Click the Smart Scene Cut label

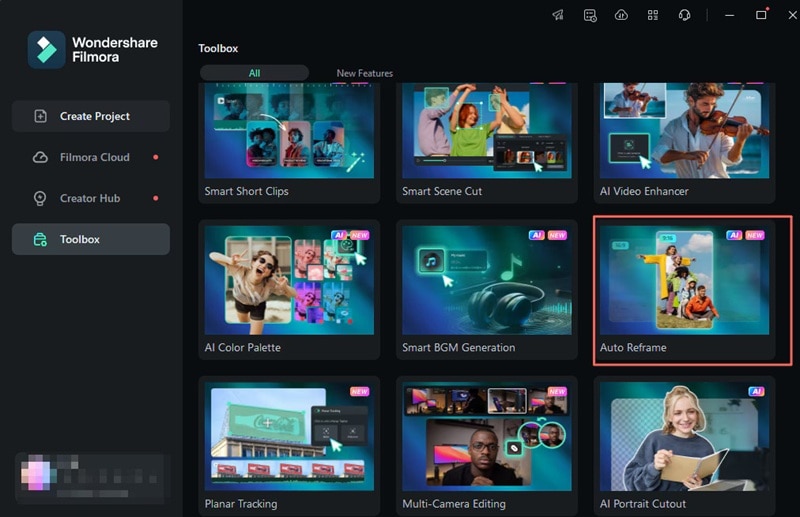tap(442, 191)
